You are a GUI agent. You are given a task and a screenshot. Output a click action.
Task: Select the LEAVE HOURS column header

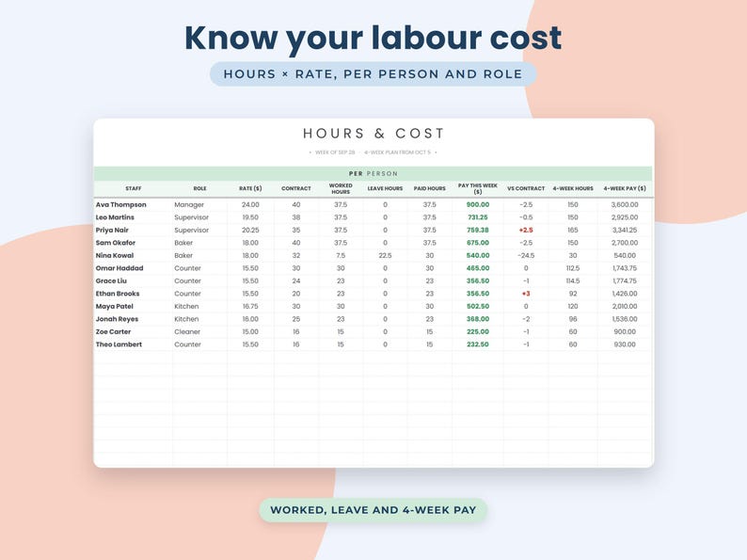tap(385, 189)
